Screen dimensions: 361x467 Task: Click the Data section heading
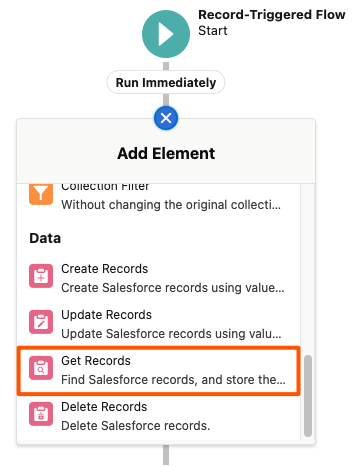(45, 238)
